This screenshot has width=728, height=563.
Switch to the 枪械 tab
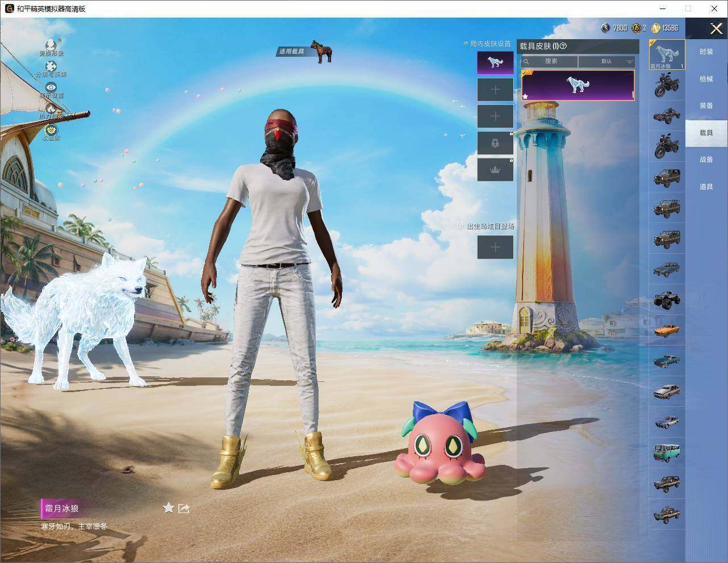(x=706, y=79)
